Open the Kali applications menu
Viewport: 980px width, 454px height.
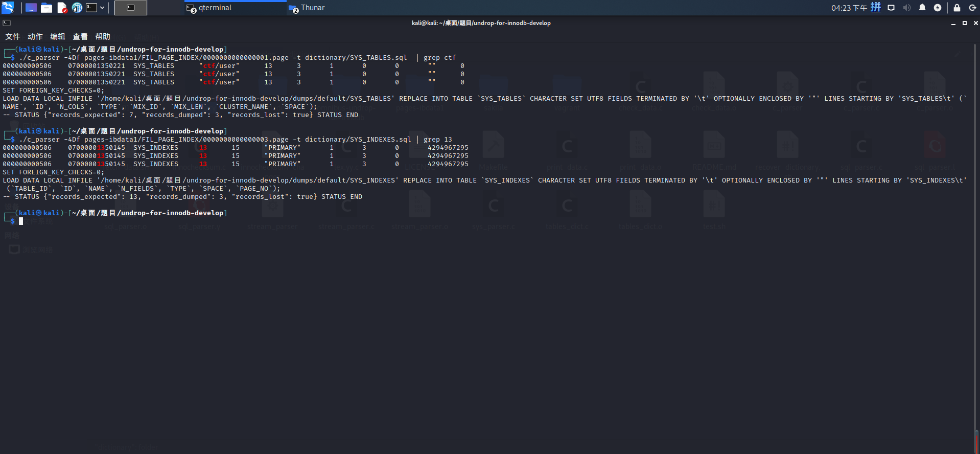click(x=8, y=8)
